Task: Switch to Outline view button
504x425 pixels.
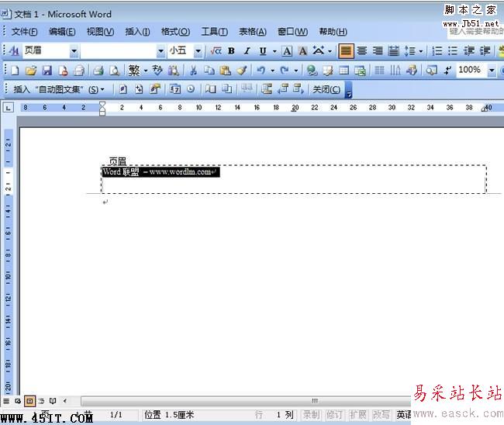Action: (x=41, y=401)
